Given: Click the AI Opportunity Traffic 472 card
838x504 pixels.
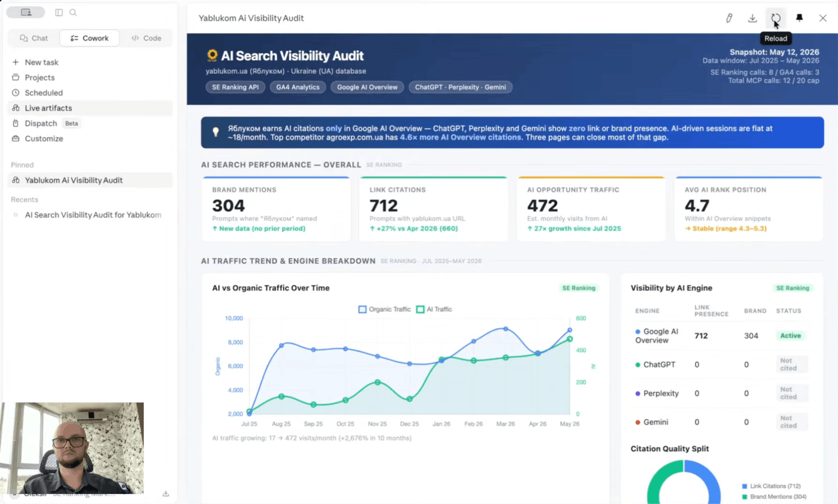Looking at the screenshot, I should 591,209.
